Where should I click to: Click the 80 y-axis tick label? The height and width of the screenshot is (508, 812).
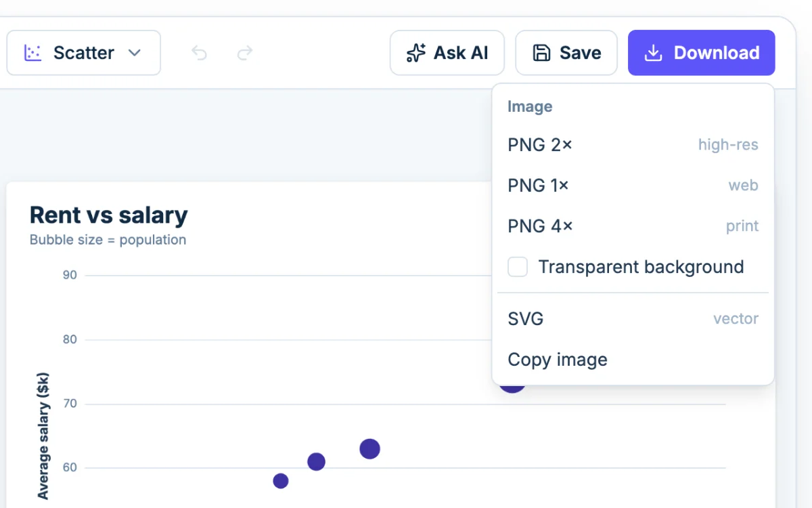coord(70,339)
